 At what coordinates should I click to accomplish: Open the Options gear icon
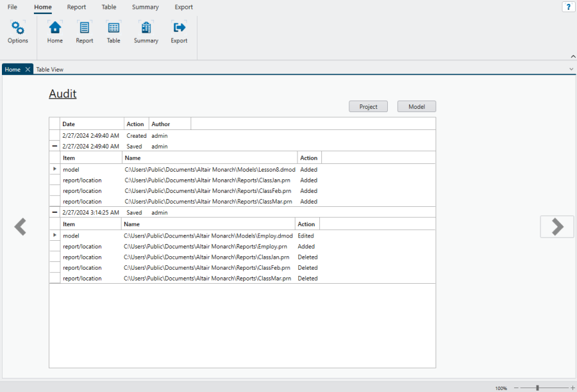(18, 28)
